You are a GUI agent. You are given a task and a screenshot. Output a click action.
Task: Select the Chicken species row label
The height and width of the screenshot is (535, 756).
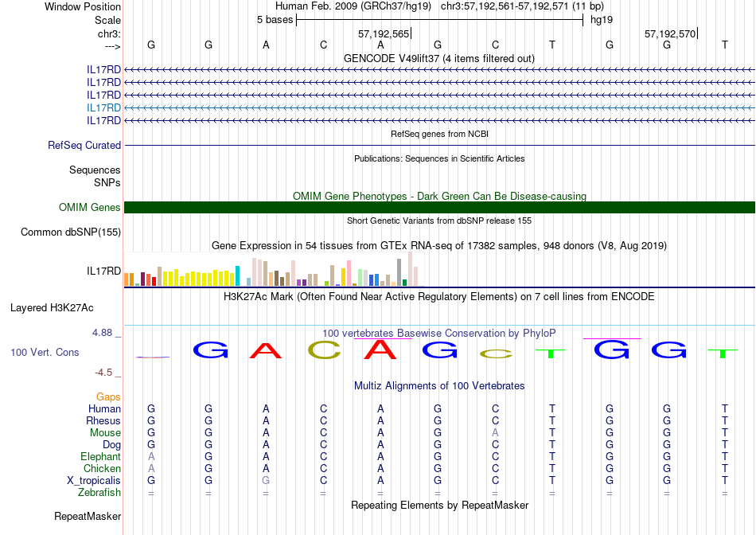[x=102, y=468]
